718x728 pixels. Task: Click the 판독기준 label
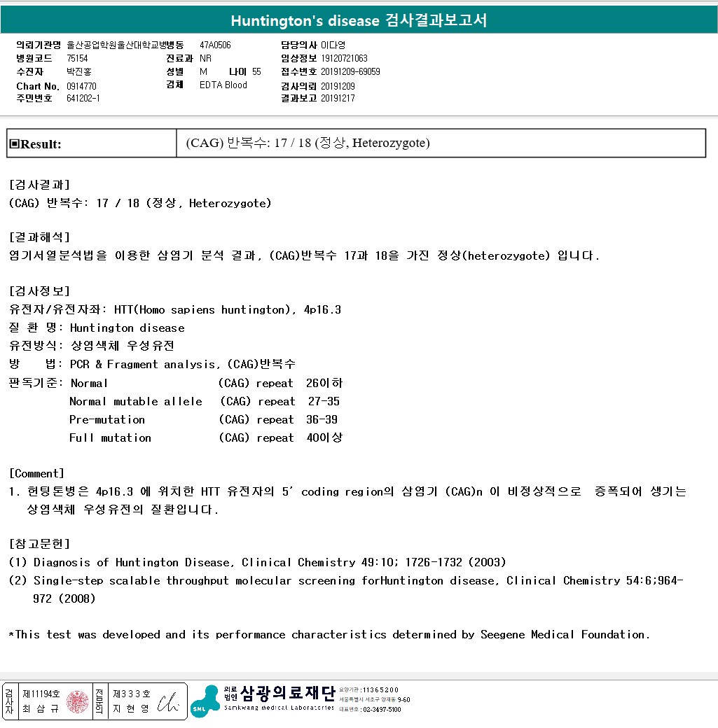tap(35, 383)
